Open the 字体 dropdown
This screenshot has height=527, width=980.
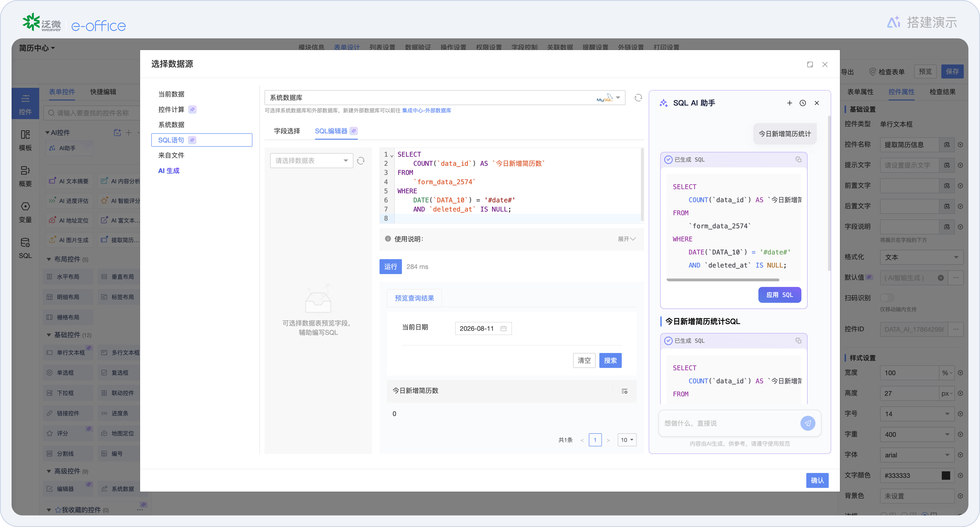(917, 455)
